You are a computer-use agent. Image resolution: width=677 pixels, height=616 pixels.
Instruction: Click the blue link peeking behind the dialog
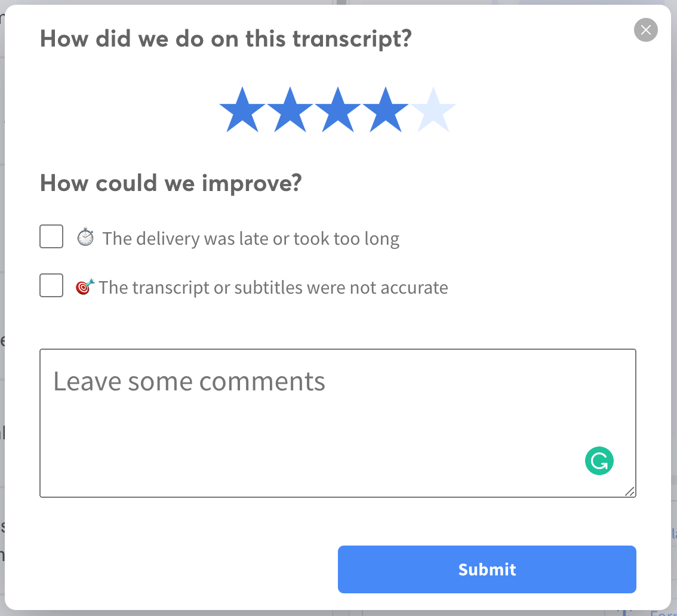click(663, 612)
